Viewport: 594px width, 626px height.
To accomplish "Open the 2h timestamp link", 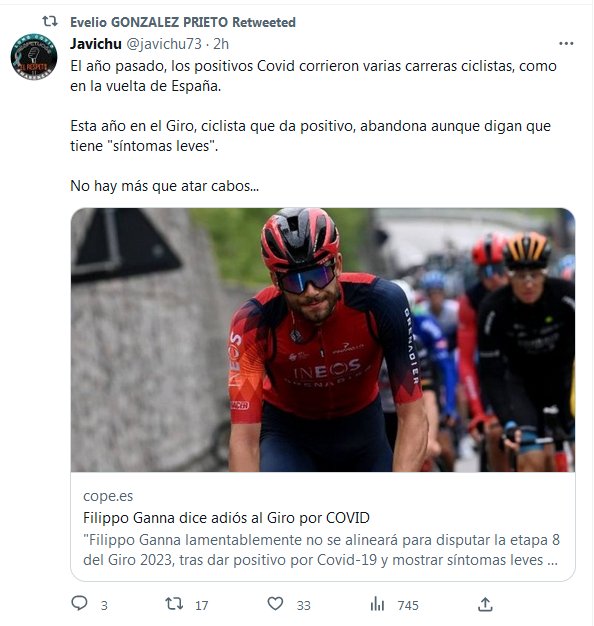I will [221, 44].
